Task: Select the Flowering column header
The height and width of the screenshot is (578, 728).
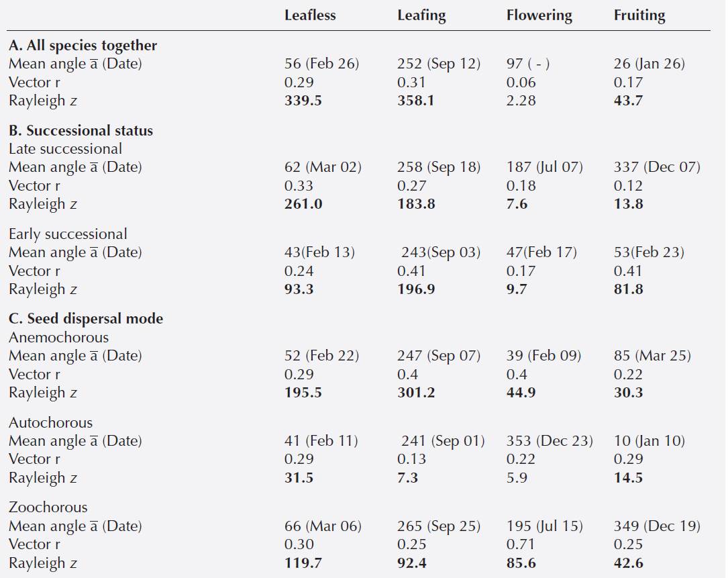Action: click(539, 15)
